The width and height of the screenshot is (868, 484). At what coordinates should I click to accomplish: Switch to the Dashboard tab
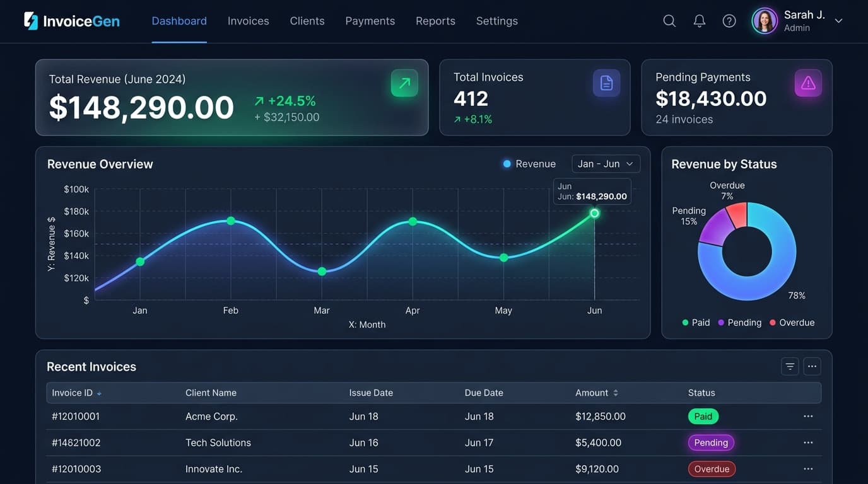tap(179, 21)
